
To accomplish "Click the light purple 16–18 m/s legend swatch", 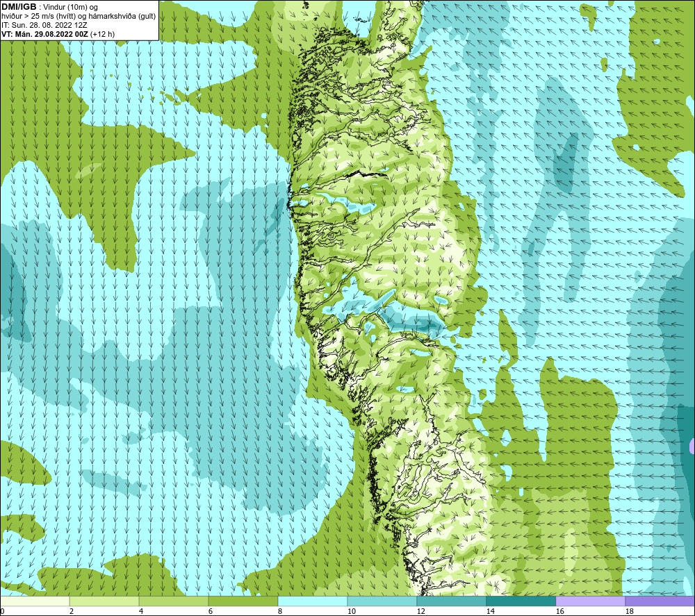I will (x=590, y=601).
